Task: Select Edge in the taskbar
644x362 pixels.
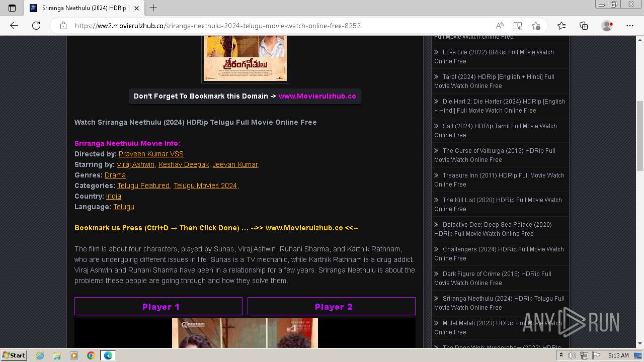Action: tap(108, 355)
